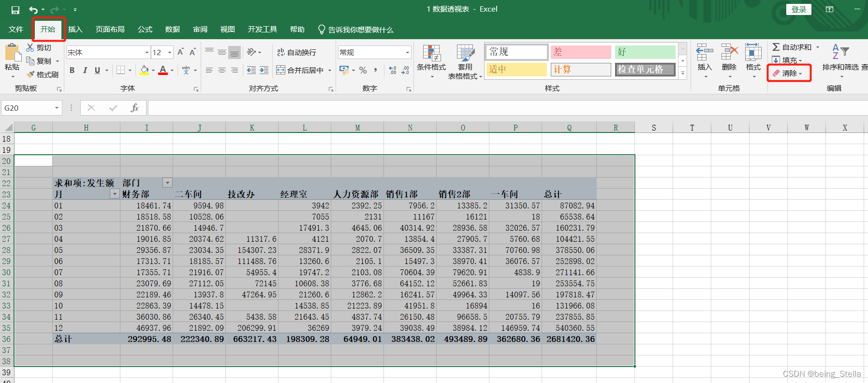Apply the 适中 Neutral cell style
The height and width of the screenshot is (383, 868).
516,70
